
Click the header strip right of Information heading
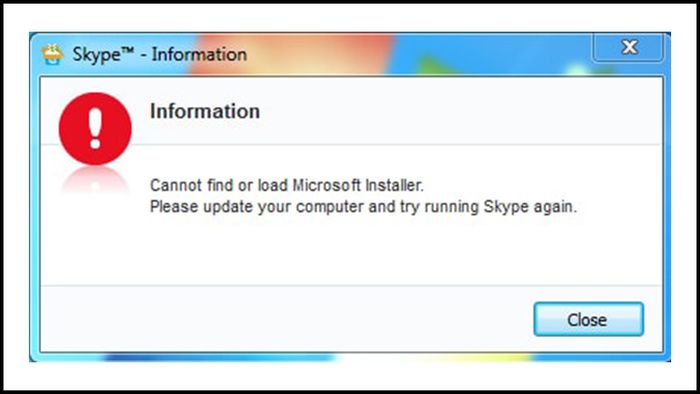460,111
